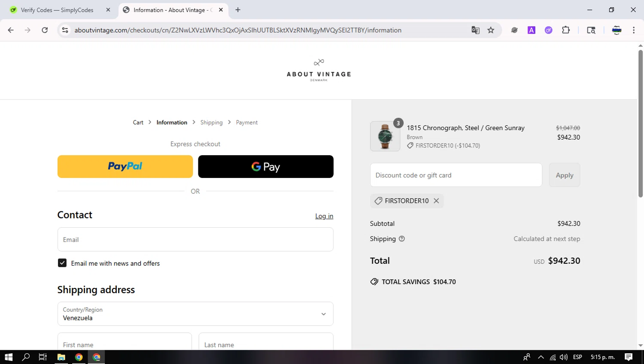Click the ESP language indicator
644x364 pixels.
tap(577, 357)
